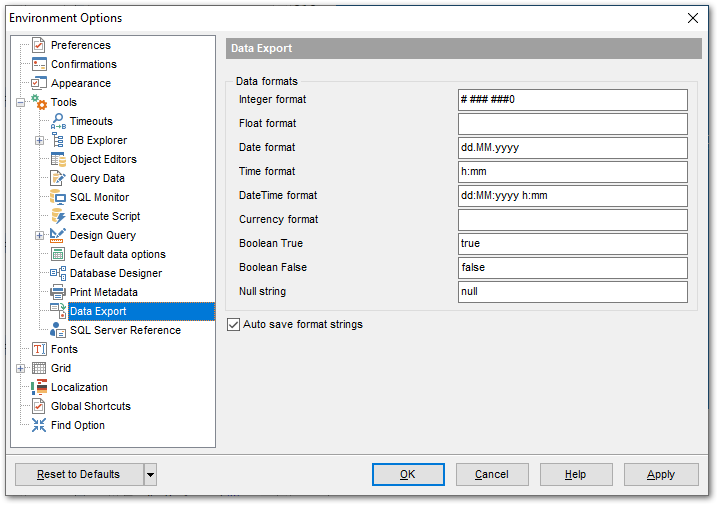Click the Localization flag icon
This screenshot has height=505, width=718.
pos(39,387)
